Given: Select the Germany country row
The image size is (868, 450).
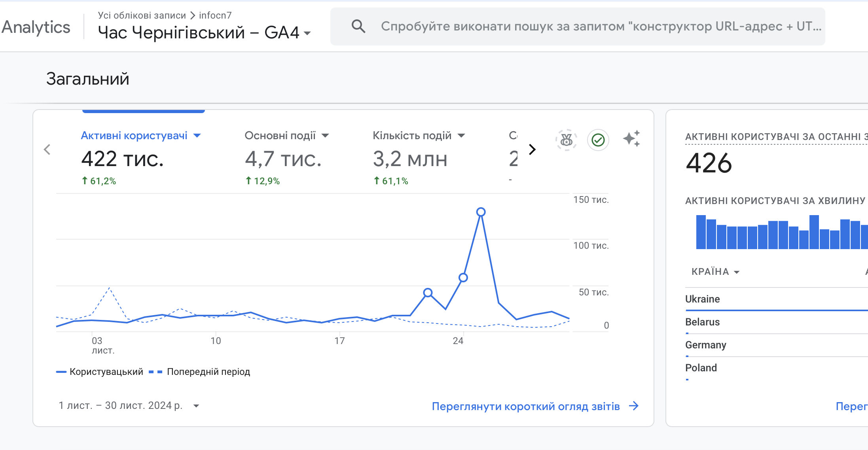Looking at the screenshot, I should [777, 345].
